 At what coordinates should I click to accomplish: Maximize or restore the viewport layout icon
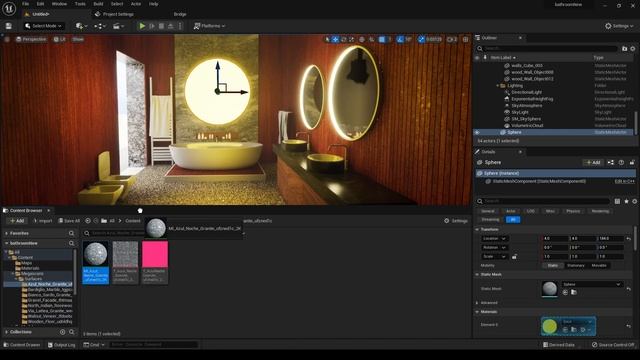pos(465,39)
